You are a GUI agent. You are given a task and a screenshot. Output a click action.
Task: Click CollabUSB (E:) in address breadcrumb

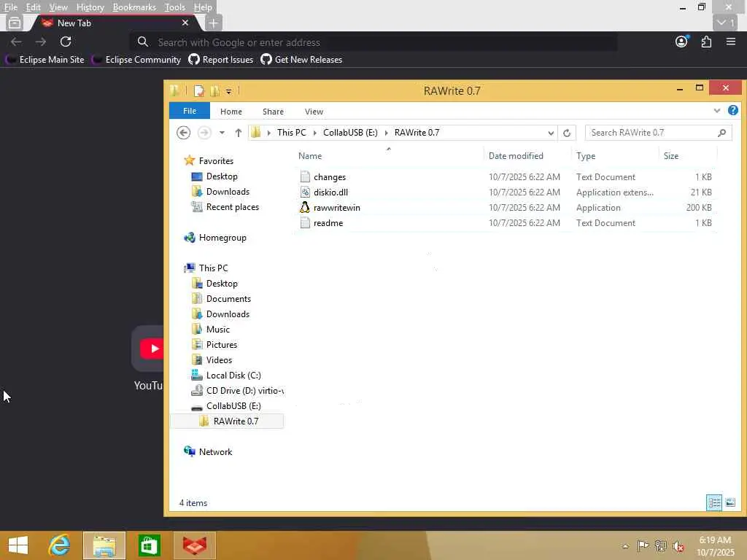click(x=350, y=133)
